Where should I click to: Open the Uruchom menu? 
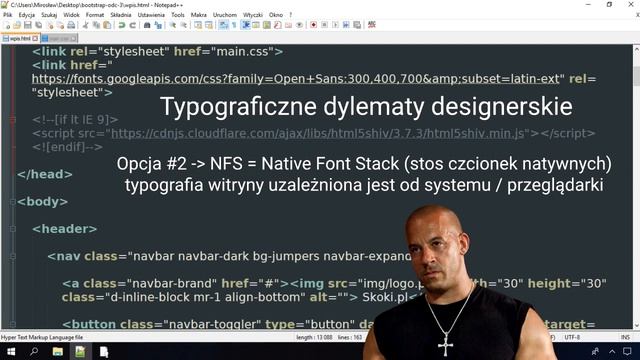pyautogui.click(x=224, y=15)
